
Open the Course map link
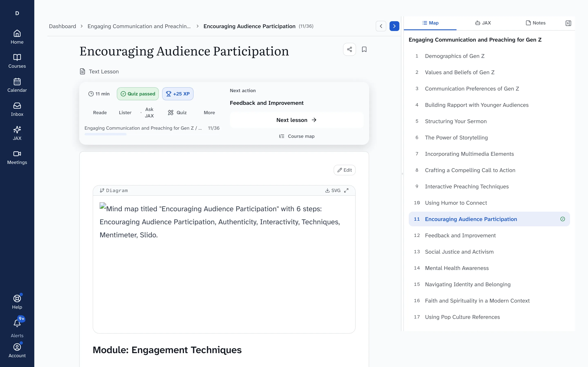pyautogui.click(x=296, y=136)
